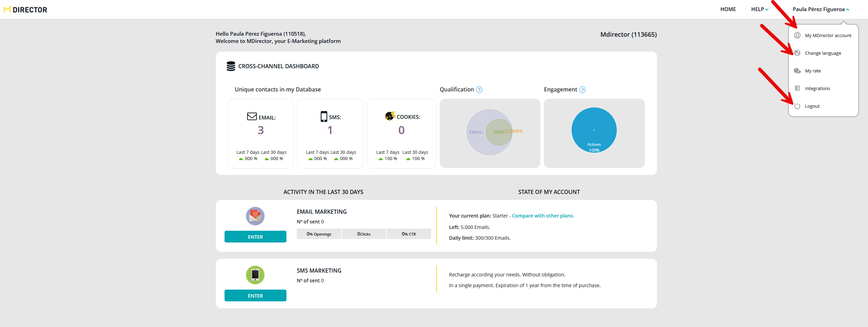The width and height of the screenshot is (868, 327).
Task: Click the MDirector logo
Action: (26, 10)
